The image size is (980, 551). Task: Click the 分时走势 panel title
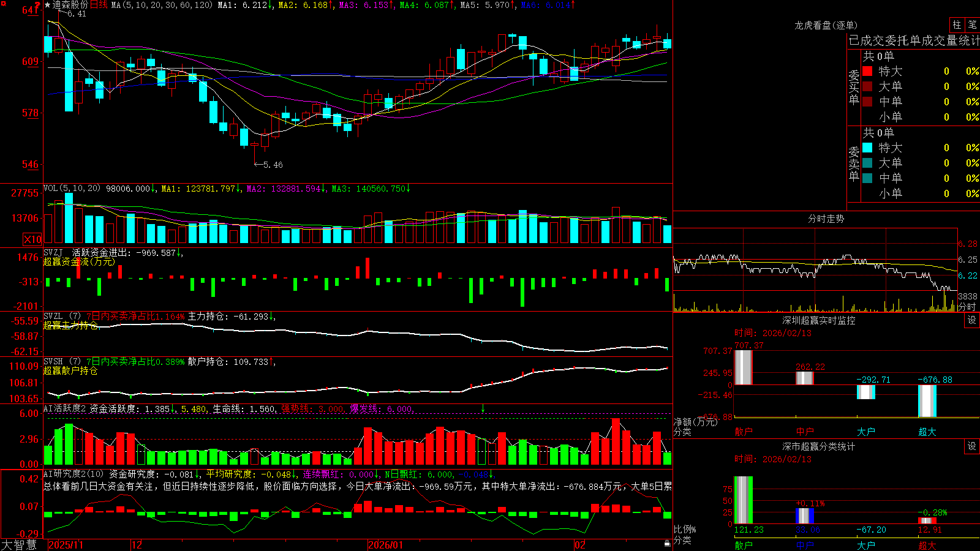(826, 219)
